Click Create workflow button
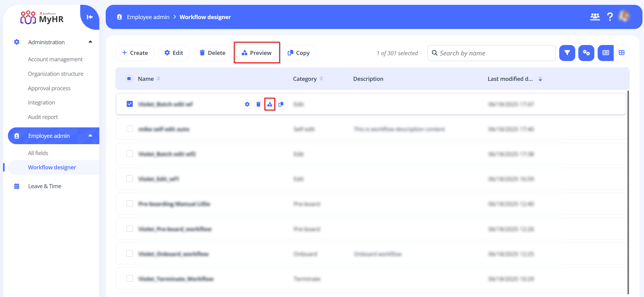644x297 pixels. pos(135,53)
